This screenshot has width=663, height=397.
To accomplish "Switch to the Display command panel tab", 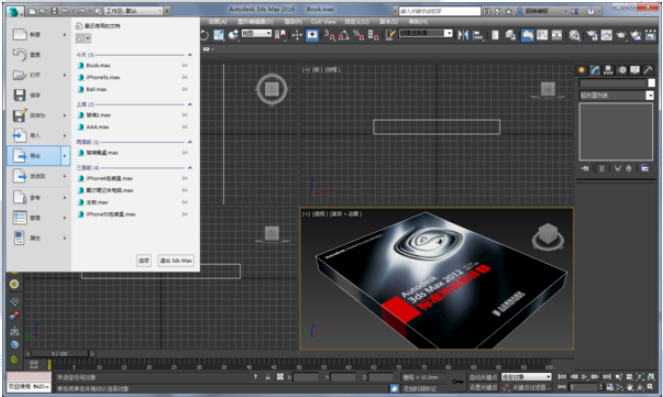I will coord(635,70).
